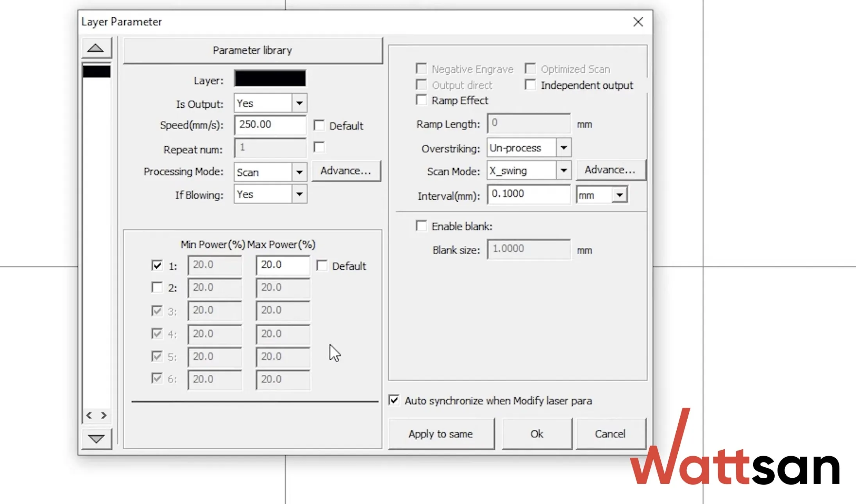Click the Interval(mm) input field

(x=529, y=194)
